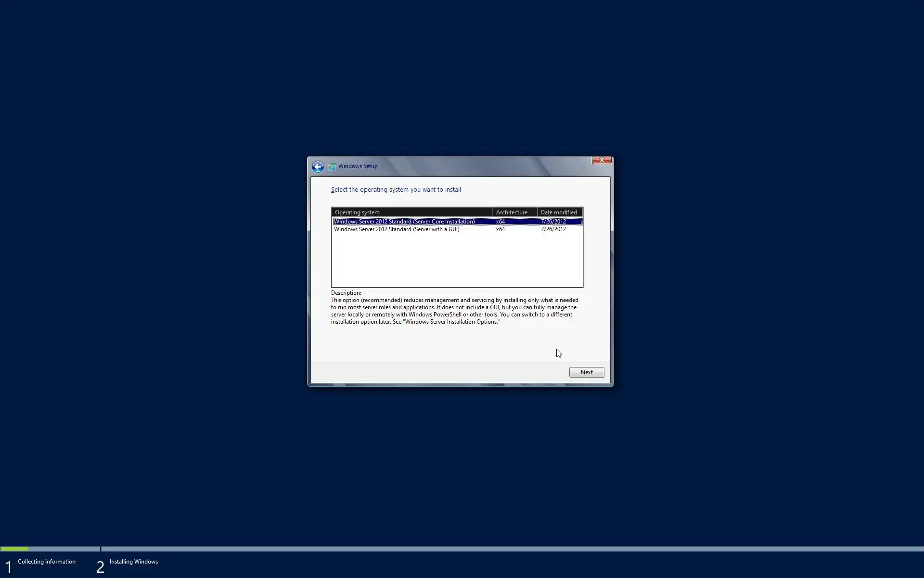Click the Windows Setup title bar icon
The image size is (924, 578).
coord(332,166)
